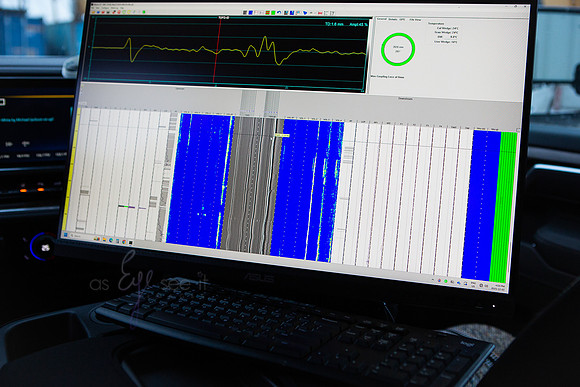The height and width of the screenshot is (387, 580).
Task: Click the blue undo arrow toolbar icon
Action: point(279,12)
